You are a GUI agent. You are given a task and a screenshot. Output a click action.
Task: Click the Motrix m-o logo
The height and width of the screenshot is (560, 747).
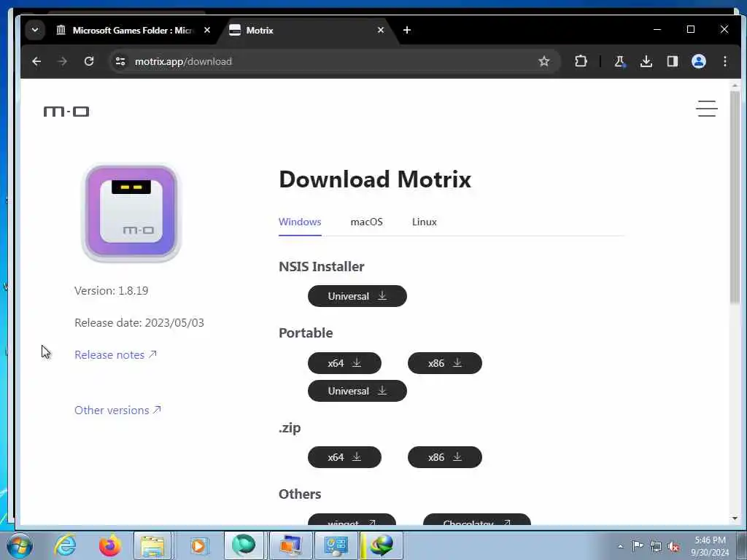pos(66,112)
